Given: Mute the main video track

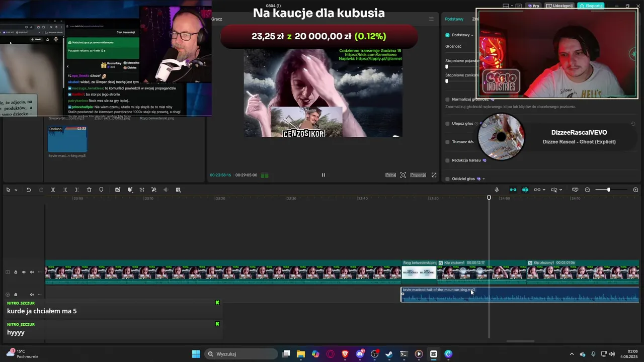Looking at the screenshot, I should coord(32,272).
